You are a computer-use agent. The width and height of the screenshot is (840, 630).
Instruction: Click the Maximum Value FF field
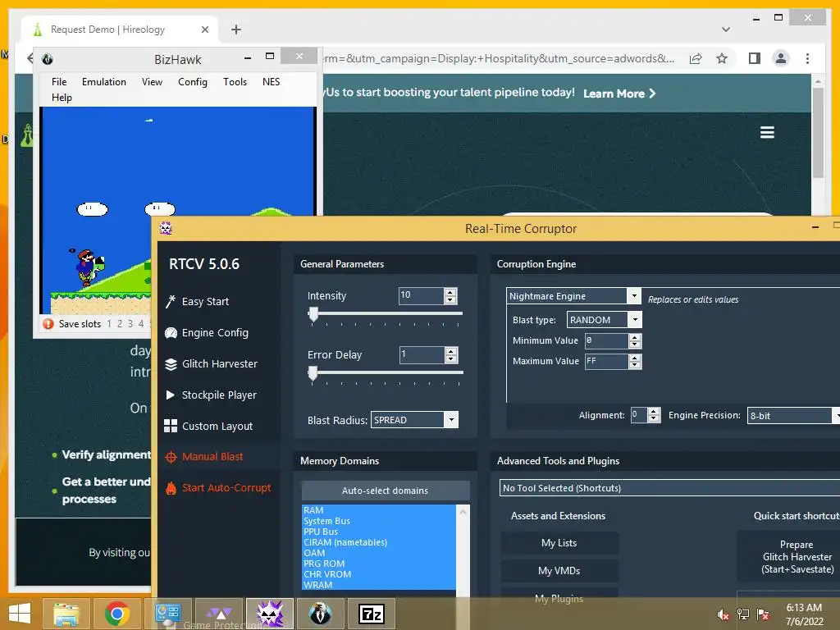tap(606, 362)
